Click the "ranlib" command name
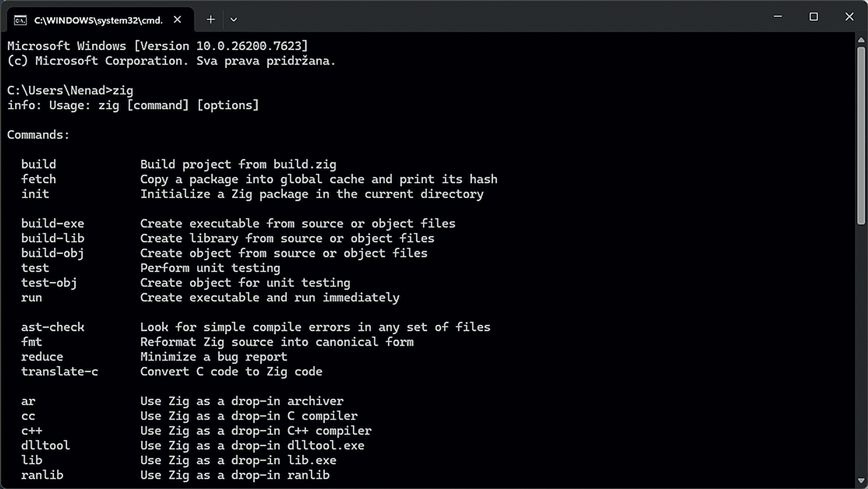Viewport: 868px width, 489px height. point(42,475)
